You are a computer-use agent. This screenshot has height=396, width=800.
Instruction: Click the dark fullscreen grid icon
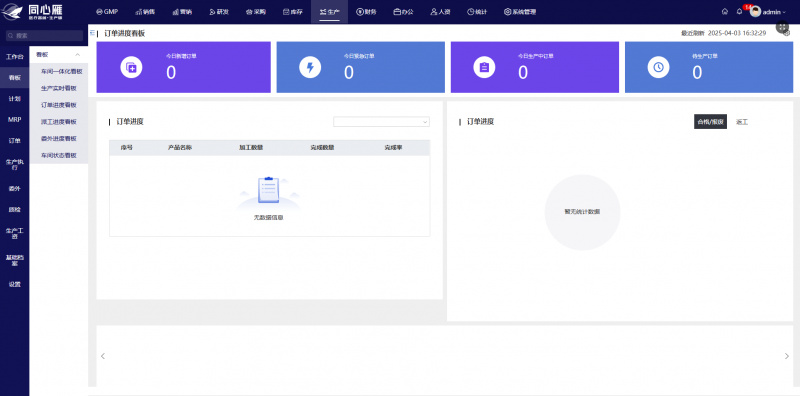pos(782,27)
